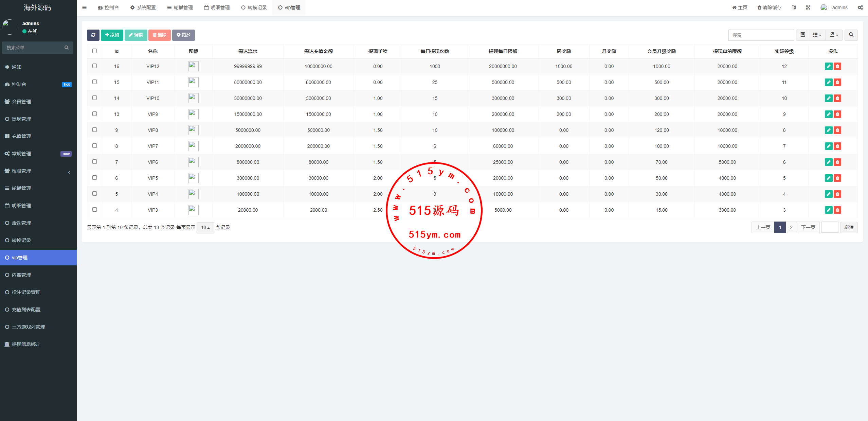Open the columns visibility dropdown
This screenshot has width=868, height=421.
click(817, 35)
